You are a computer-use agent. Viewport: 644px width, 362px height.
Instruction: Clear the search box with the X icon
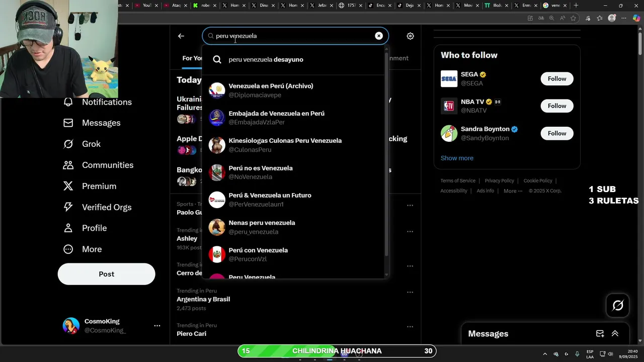pos(379,36)
